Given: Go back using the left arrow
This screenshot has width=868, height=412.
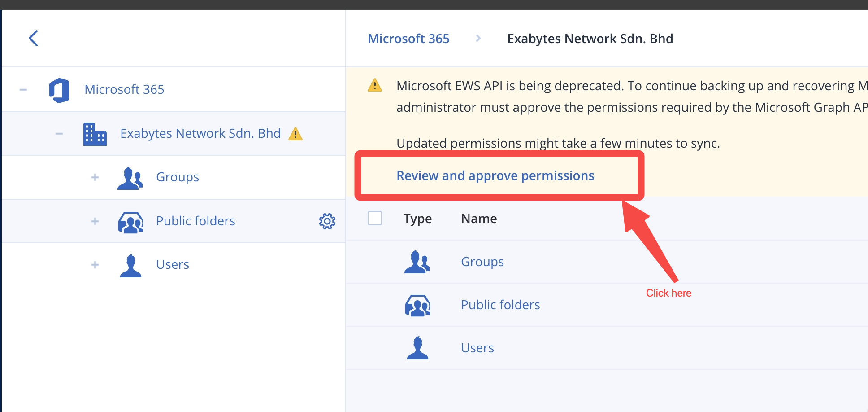Looking at the screenshot, I should point(33,38).
